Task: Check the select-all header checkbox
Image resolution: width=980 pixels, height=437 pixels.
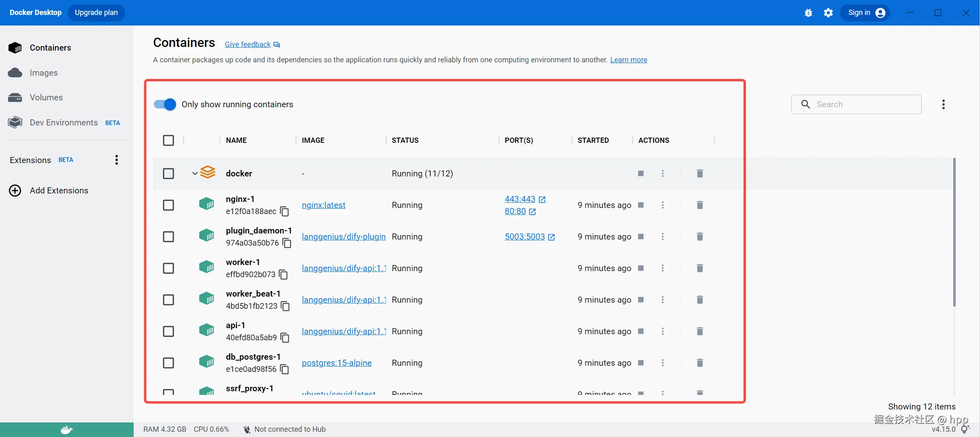Action: (x=168, y=140)
